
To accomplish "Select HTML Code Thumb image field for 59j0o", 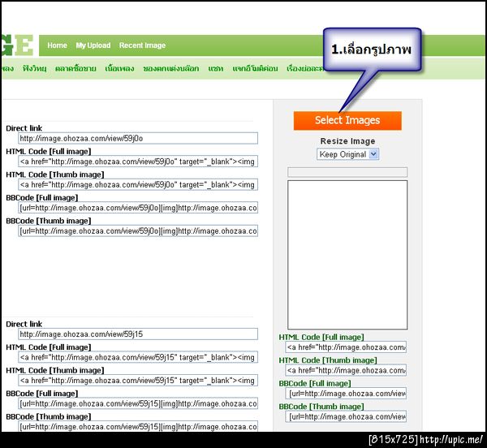I will pos(138,185).
